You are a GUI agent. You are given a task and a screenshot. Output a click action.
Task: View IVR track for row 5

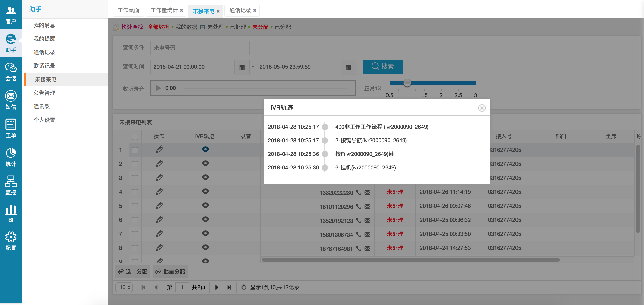click(x=205, y=205)
